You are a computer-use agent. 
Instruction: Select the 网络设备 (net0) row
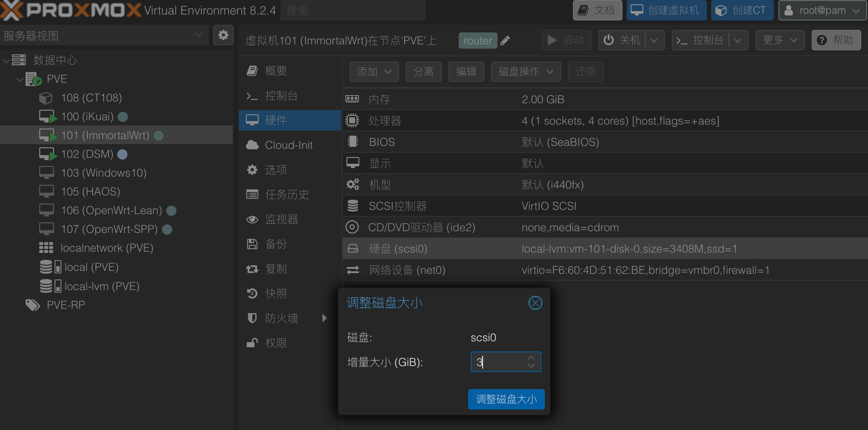pyautogui.click(x=605, y=270)
